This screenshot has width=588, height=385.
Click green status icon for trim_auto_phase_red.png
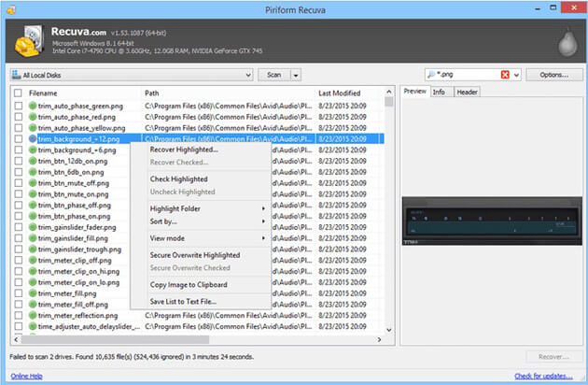tap(33, 117)
